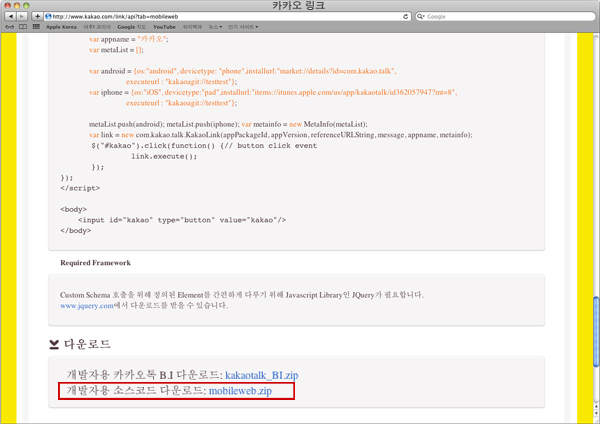The image size is (600, 424).
Task: Open the 뉴스 bookmarks dropdown
Action: 215,27
